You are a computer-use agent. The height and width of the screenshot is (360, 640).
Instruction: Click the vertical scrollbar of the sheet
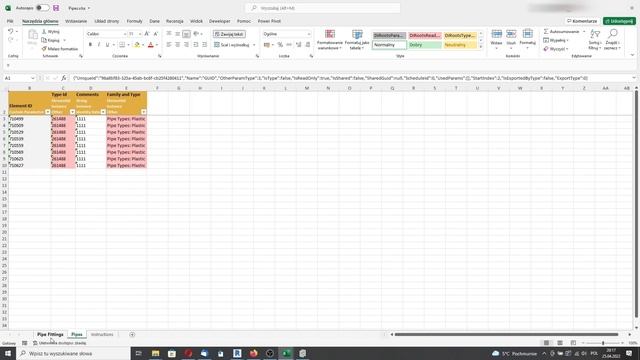(636, 204)
